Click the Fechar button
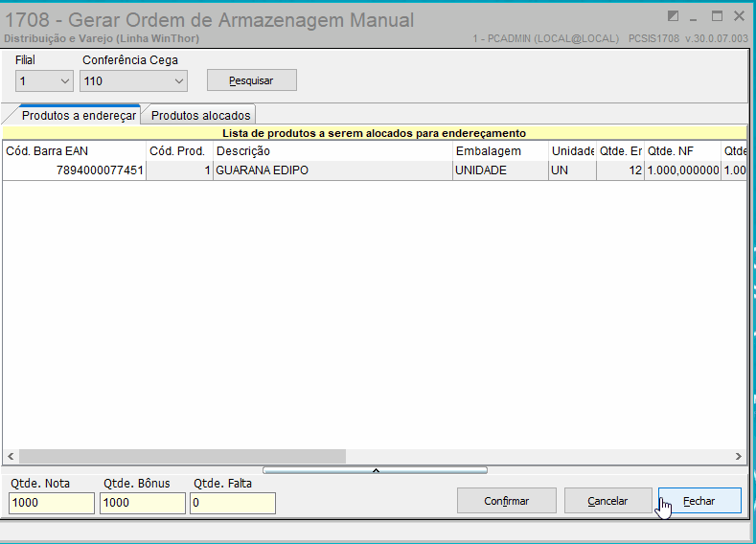Viewport: 756px width, 544px height. [x=699, y=501]
